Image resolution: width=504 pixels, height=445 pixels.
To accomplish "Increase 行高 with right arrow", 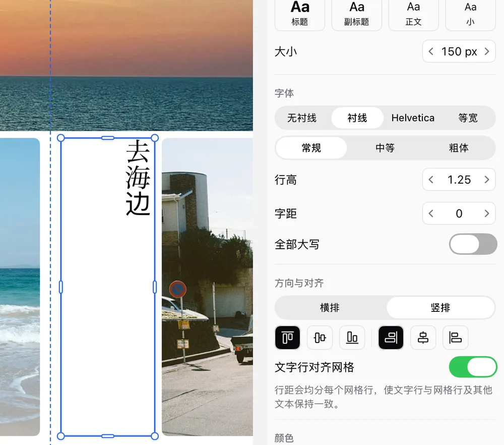I will (x=487, y=180).
